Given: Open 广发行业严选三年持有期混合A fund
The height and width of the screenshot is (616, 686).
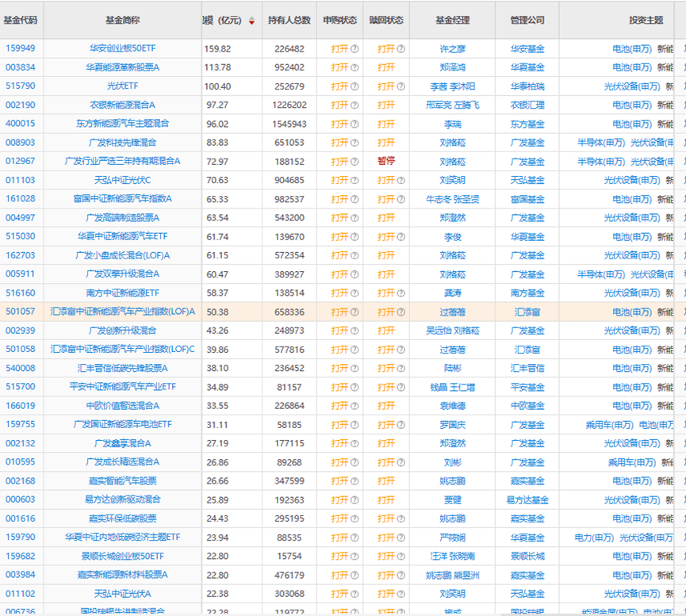Looking at the screenshot, I should pos(122,162).
